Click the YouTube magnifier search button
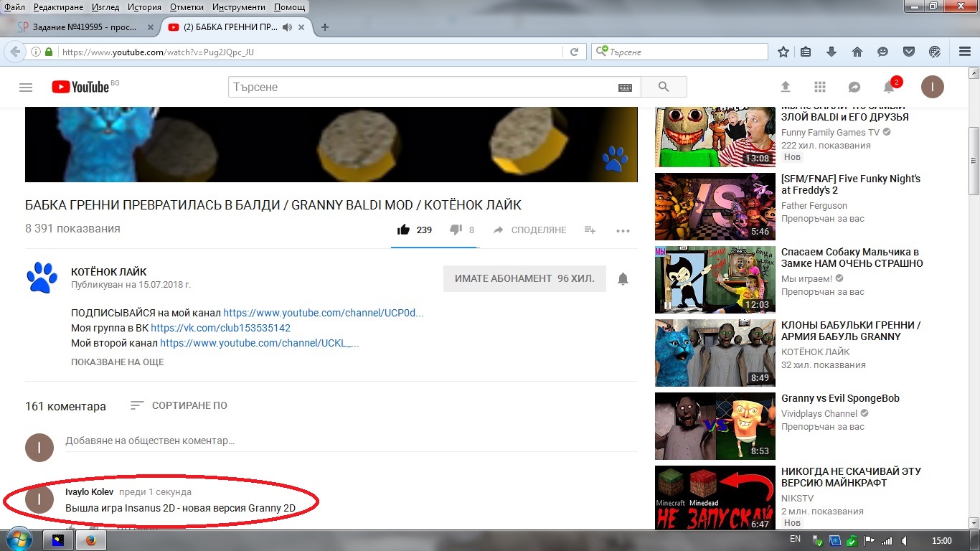 click(x=664, y=87)
